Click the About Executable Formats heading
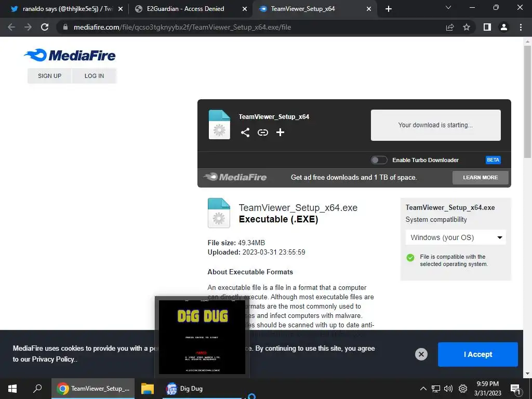This screenshot has height=399, width=532. point(250,272)
